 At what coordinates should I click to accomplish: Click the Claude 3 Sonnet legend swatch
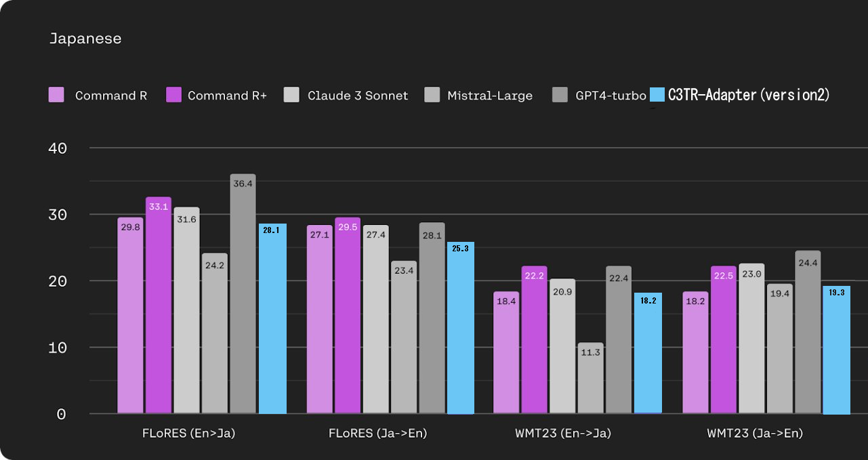pyautogui.click(x=291, y=95)
